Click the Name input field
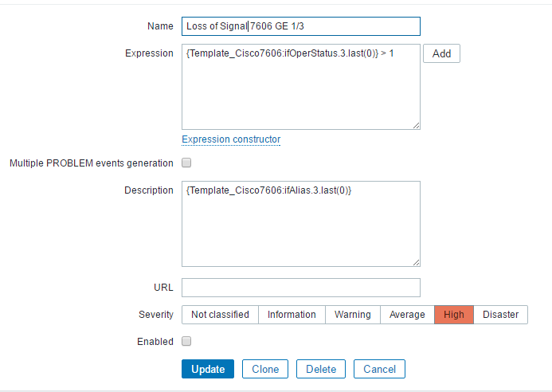This screenshot has width=552, height=392. [300, 26]
